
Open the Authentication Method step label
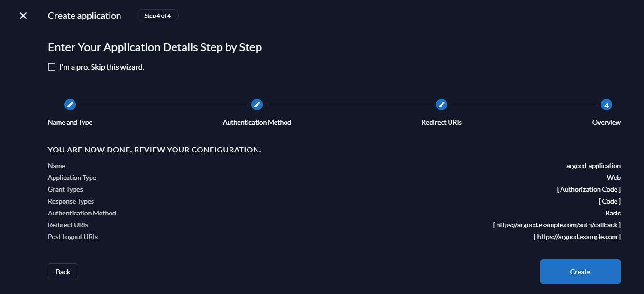click(x=257, y=122)
